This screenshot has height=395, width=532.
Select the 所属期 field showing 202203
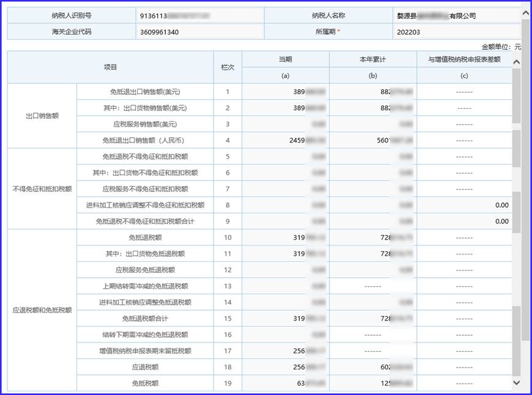[456, 32]
